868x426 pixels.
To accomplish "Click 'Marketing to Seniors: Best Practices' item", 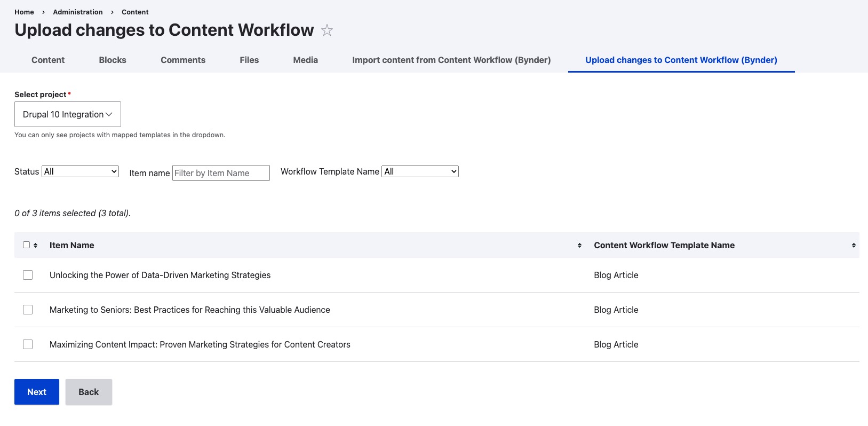I will pos(190,310).
